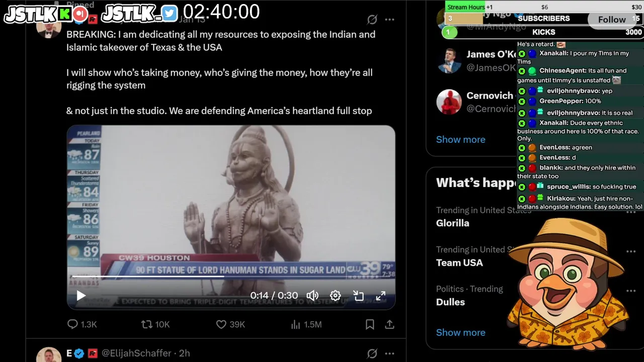Open the Team USA trending topic
Viewport: 644px width, 362px height.
click(x=459, y=262)
